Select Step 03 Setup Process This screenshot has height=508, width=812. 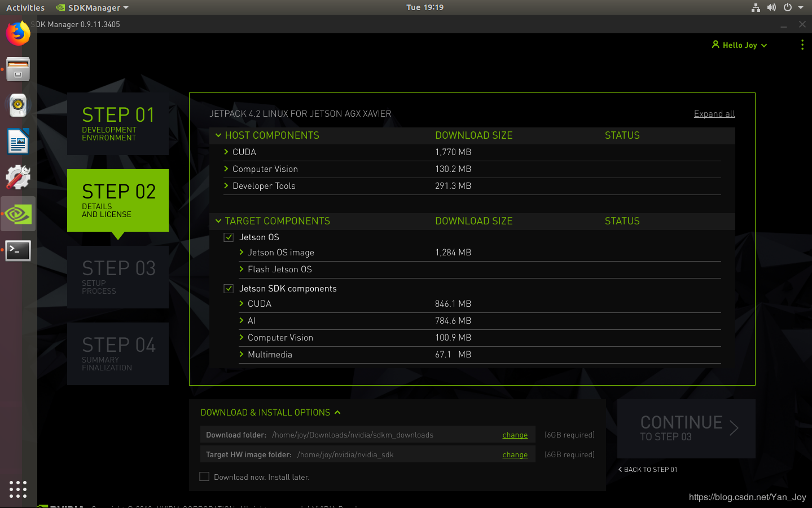pos(118,277)
